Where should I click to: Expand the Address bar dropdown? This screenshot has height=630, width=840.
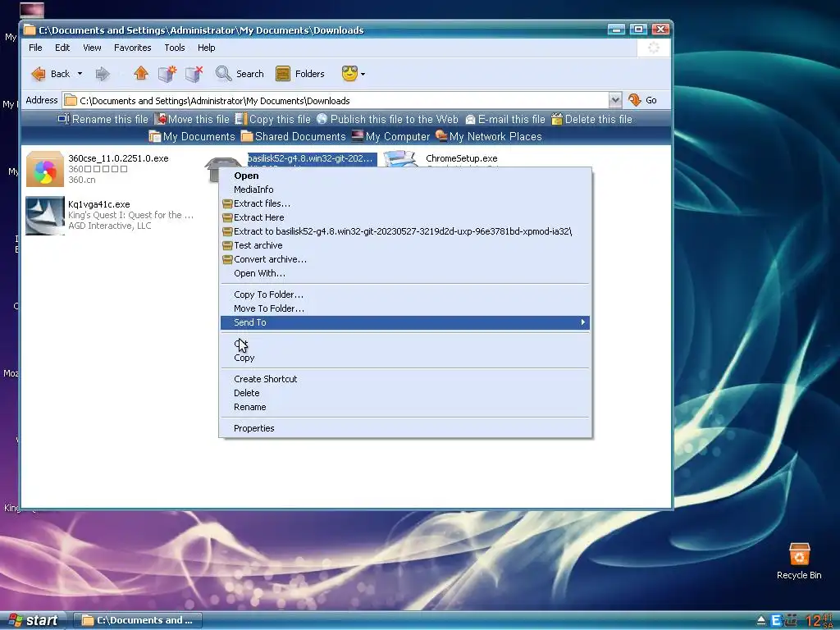(x=615, y=100)
